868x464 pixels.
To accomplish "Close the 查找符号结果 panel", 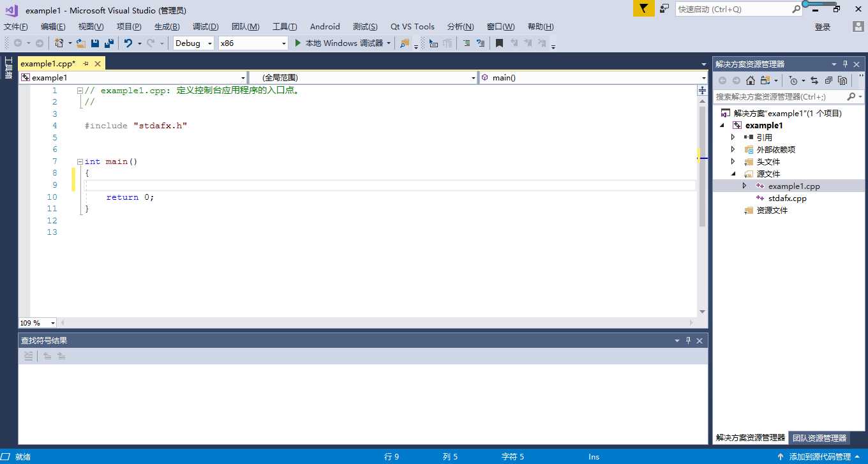I will pyautogui.click(x=700, y=341).
